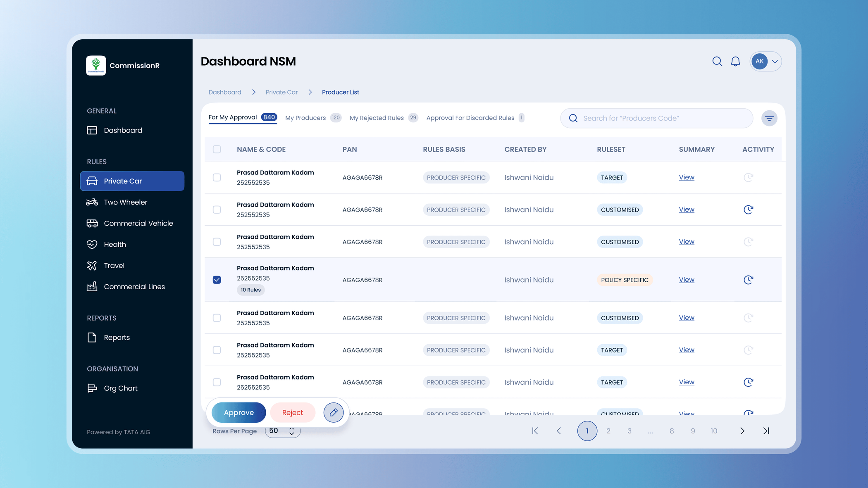Open activity history for second row CUSTOMISED

[x=748, y=209]
